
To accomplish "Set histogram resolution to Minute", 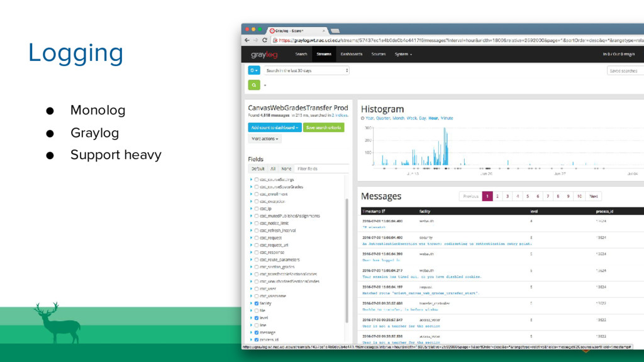I will [x=447, y=118].
